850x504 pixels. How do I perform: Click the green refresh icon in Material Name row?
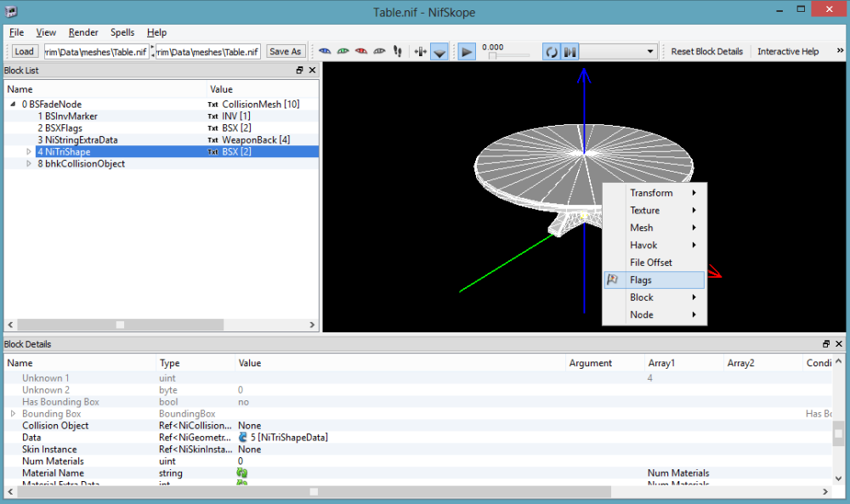pos(242,473)
